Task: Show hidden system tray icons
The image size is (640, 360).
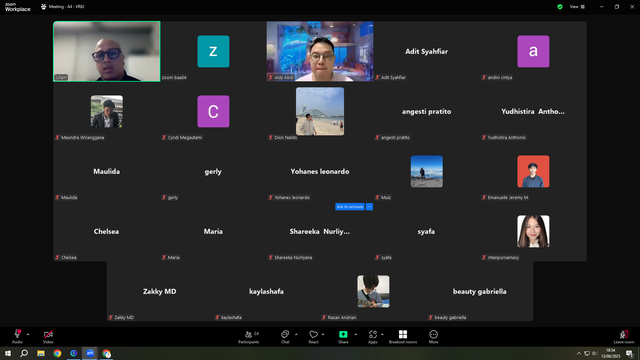Action: (x=578, y=353)
